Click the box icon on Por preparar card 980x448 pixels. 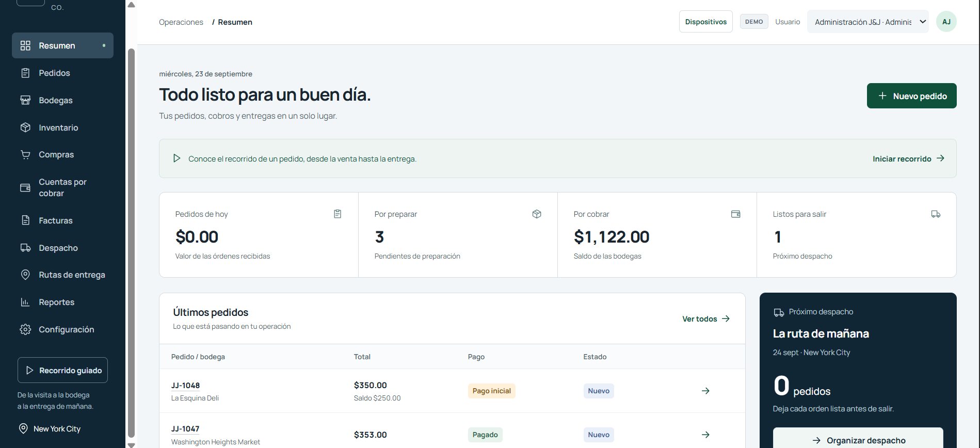[x=537, y=214]
